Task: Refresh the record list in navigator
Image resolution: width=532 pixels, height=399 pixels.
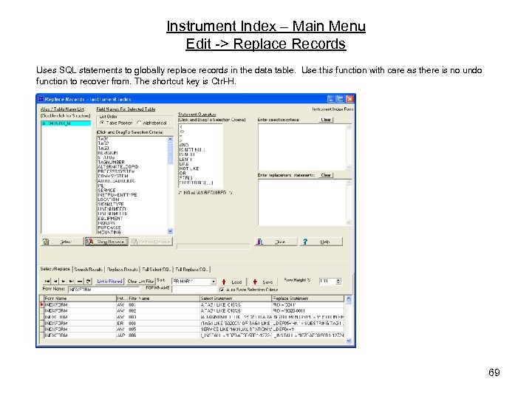Action: pos(88,282)
